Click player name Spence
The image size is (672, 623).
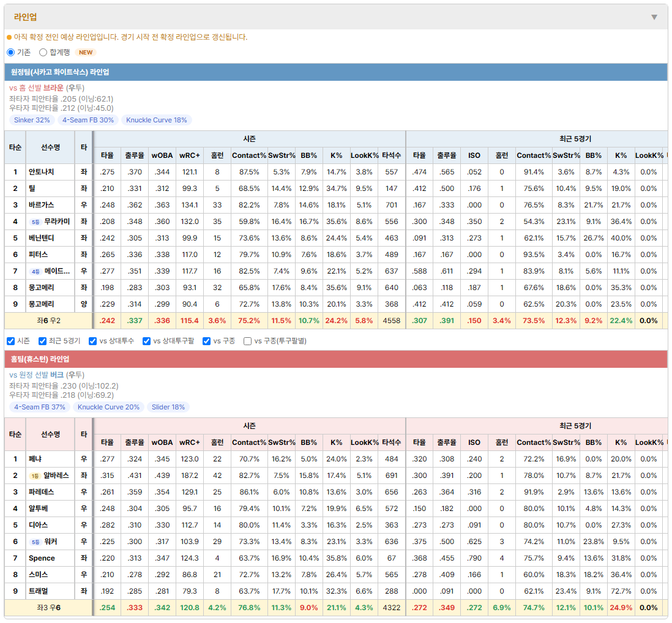[x=42, y=558]
